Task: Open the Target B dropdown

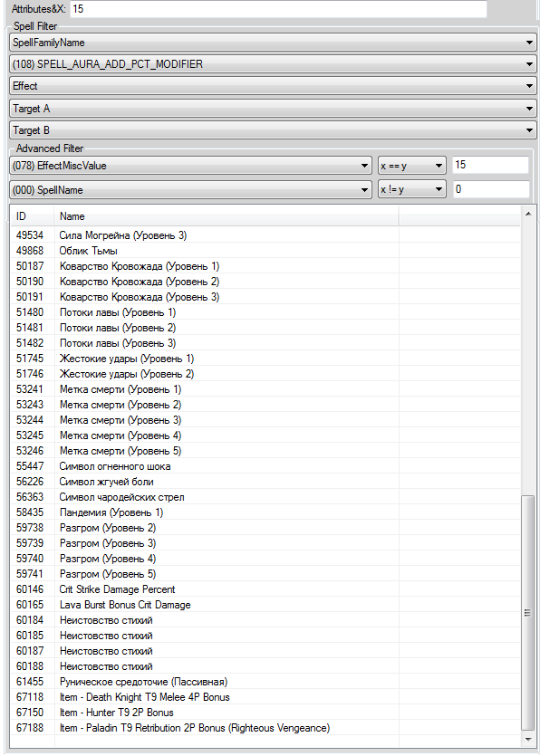Action: click(x=273, y=130)
